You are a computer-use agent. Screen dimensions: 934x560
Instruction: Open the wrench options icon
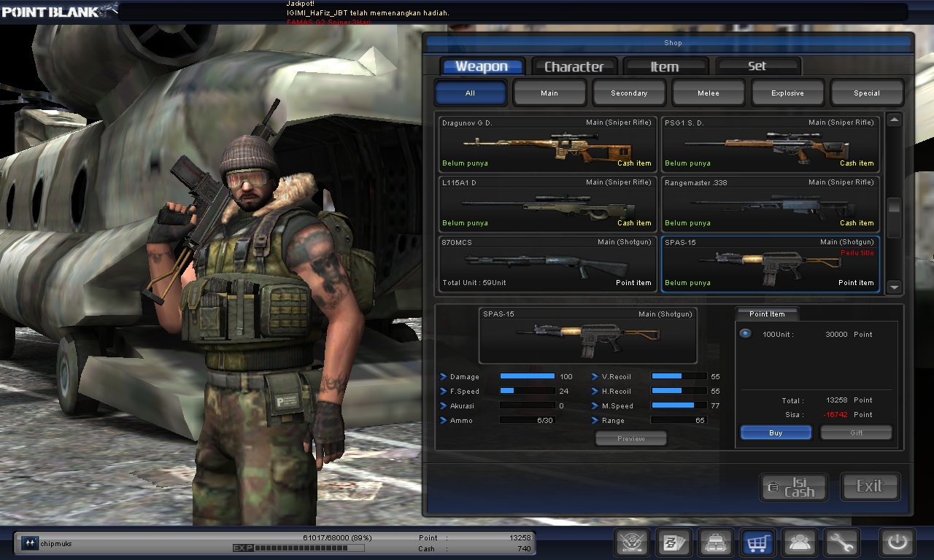click(x=841, y=542)
